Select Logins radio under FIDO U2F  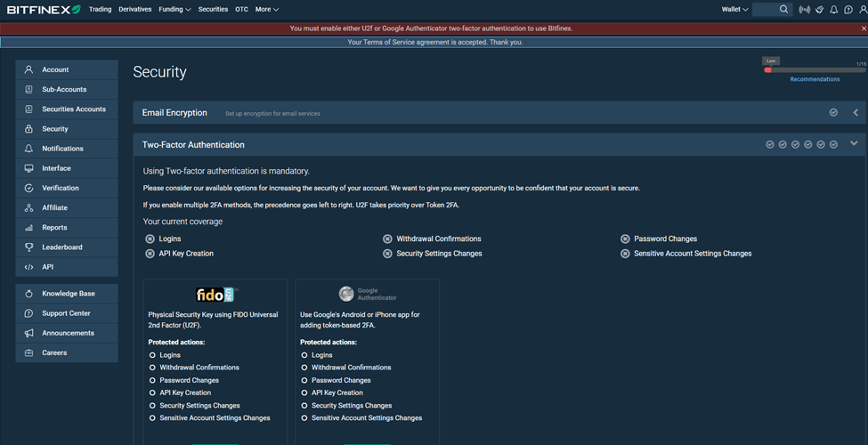coord(153,355)
